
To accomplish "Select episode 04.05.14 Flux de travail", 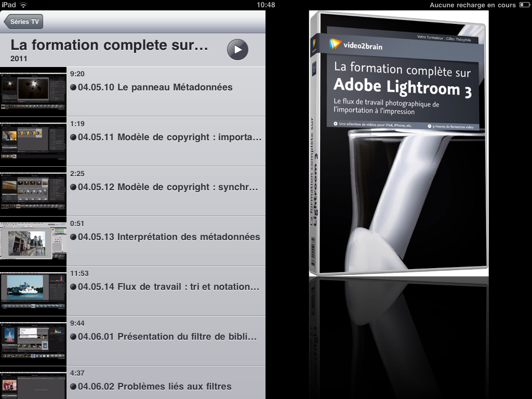I will [x=132, y=291].
